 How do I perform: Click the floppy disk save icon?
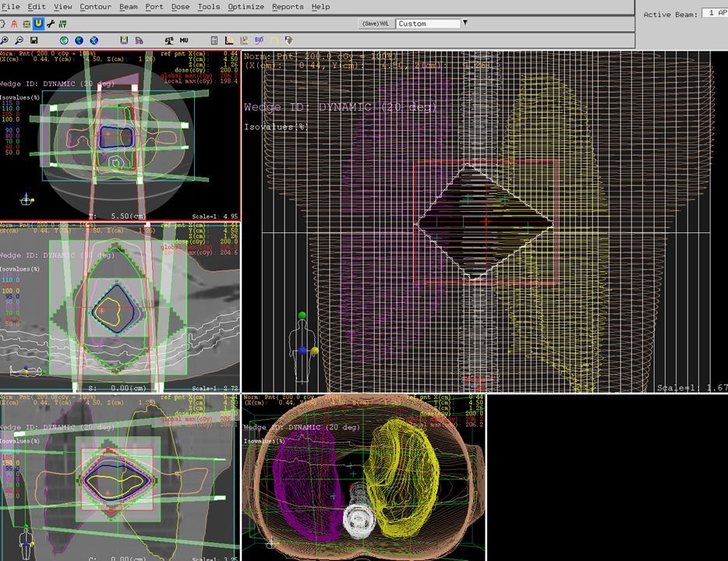click(x=34, y=40)
